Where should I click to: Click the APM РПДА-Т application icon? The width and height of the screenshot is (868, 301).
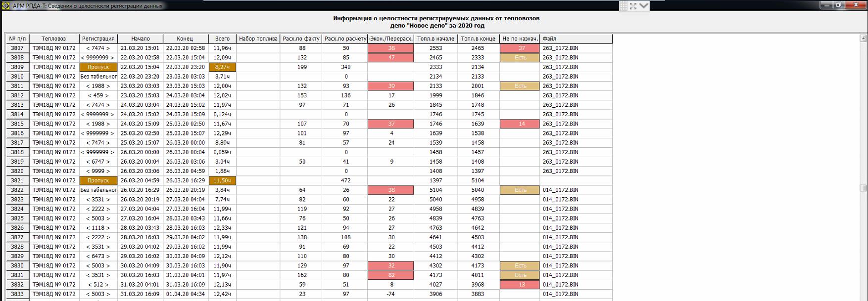pyautogui.click(x=6, y=5)
